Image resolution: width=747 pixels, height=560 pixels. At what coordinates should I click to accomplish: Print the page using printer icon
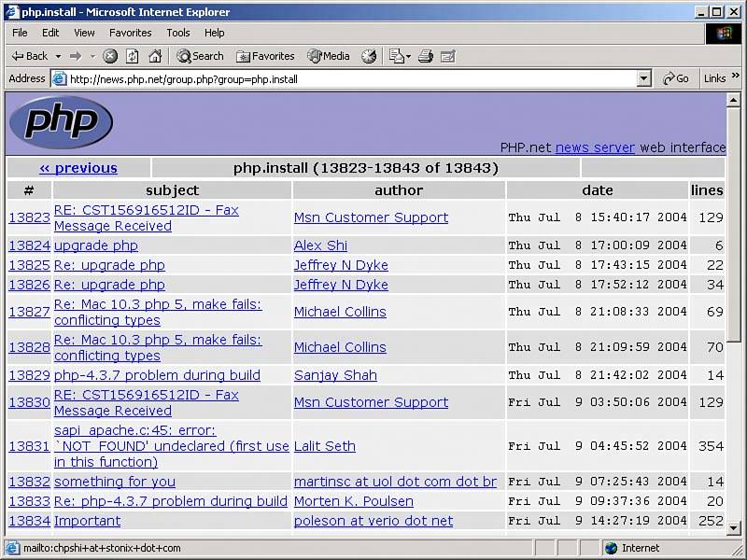(x=426, y=56)
